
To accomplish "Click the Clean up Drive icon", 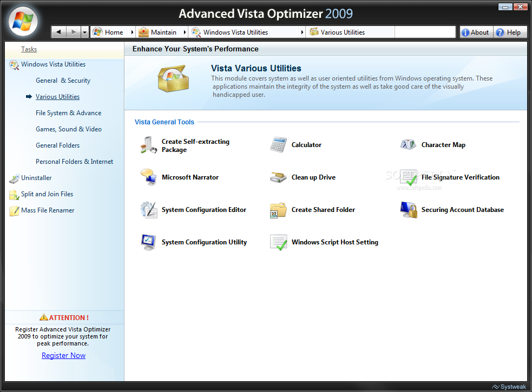I will [x=278, y=177].
